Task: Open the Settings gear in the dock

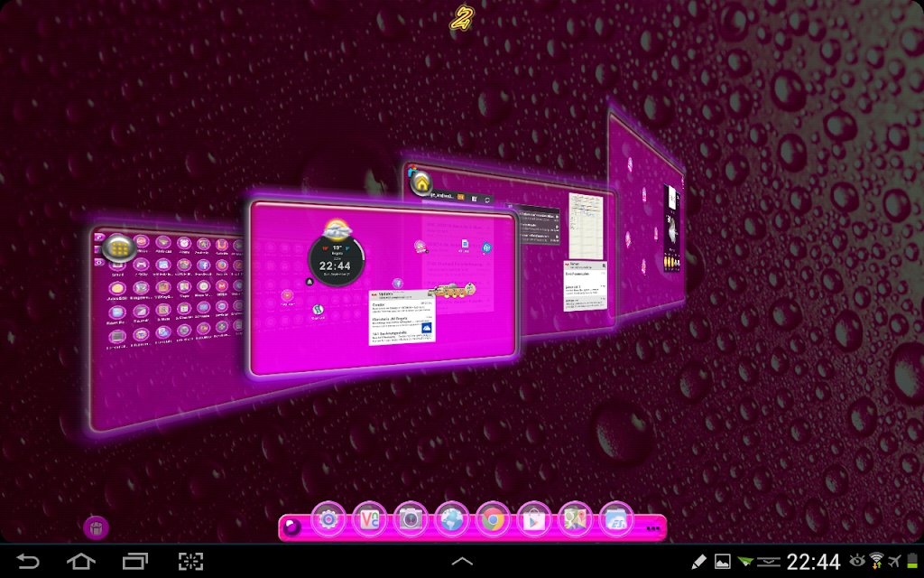Action: click(328, 519)
